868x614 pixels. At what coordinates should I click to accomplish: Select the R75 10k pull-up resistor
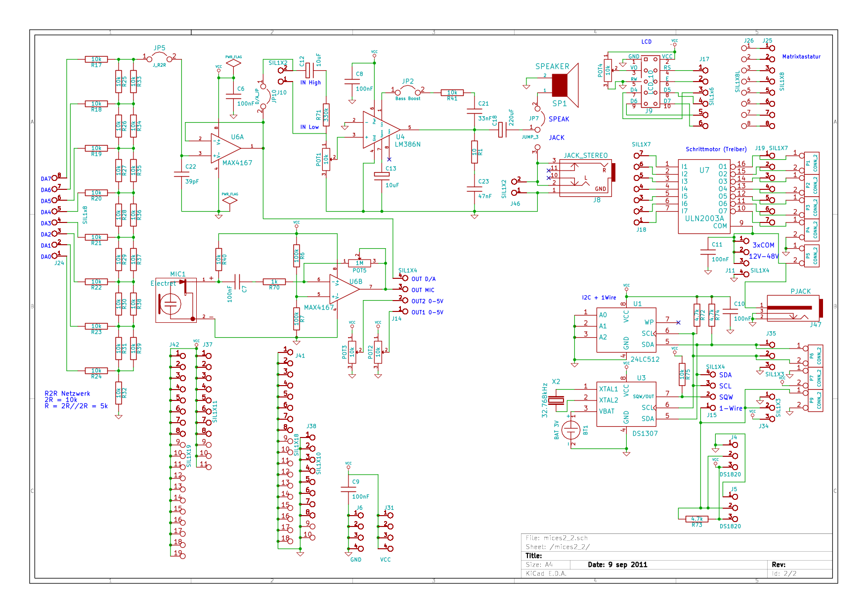682,375
